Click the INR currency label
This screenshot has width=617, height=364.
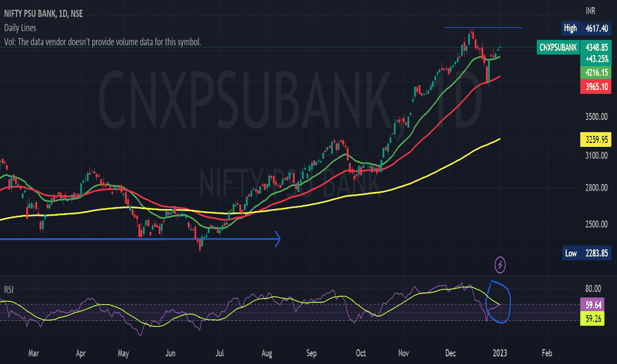591,11
